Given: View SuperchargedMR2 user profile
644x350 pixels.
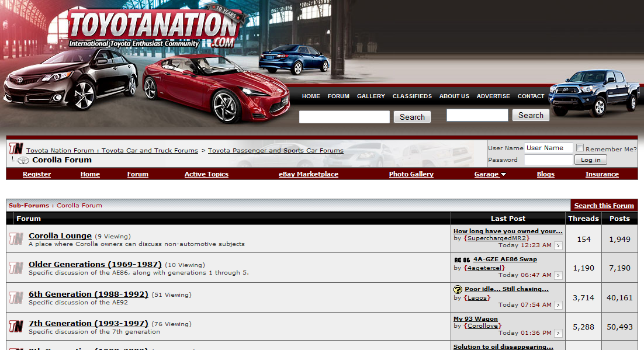Looking at the screenshot, I should [497, 238].
